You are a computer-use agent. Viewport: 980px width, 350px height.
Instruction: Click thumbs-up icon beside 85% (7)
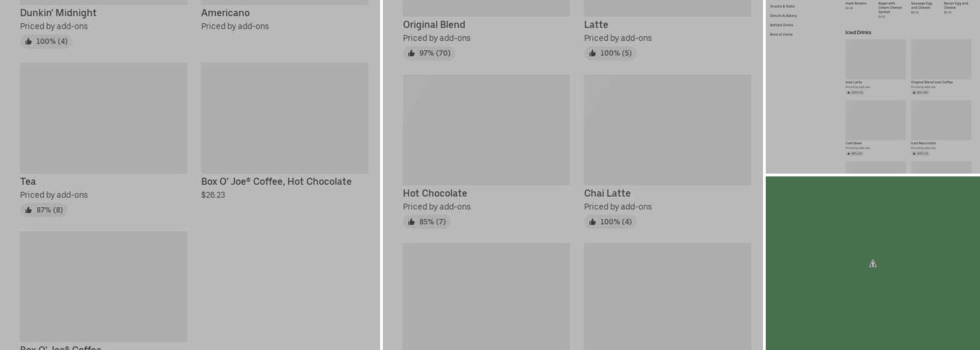[412, 222]
